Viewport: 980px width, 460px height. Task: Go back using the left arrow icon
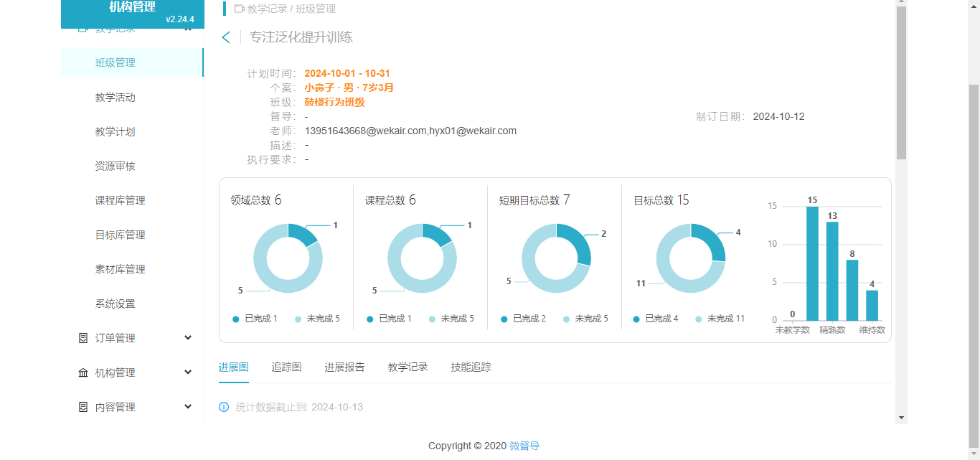(x=226, y=37)
